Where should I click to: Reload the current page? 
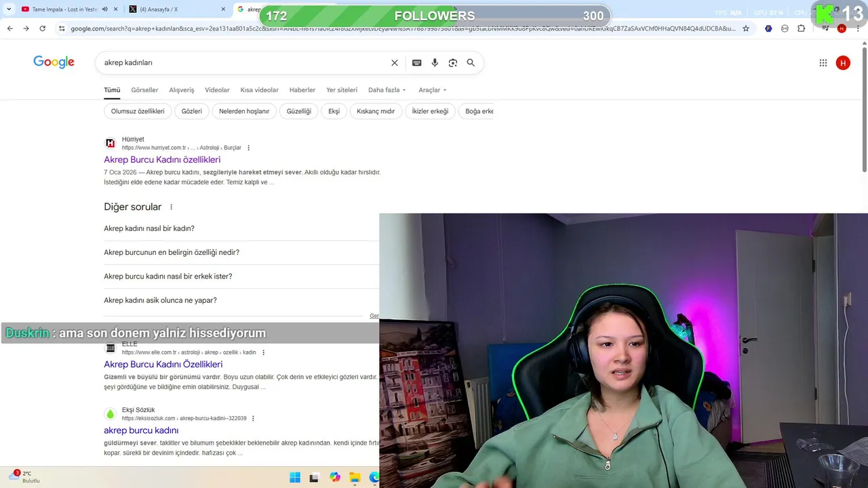pyautogui.click(x=42, y=28)
